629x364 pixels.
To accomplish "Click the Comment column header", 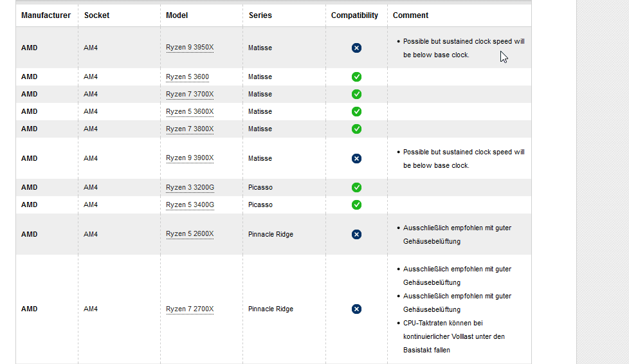I will [410, 15].
